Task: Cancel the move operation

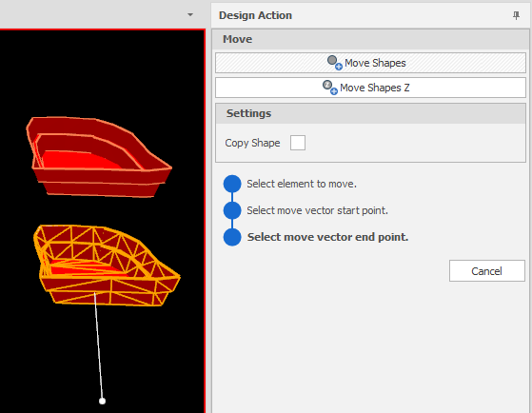Action: [487, 271]
